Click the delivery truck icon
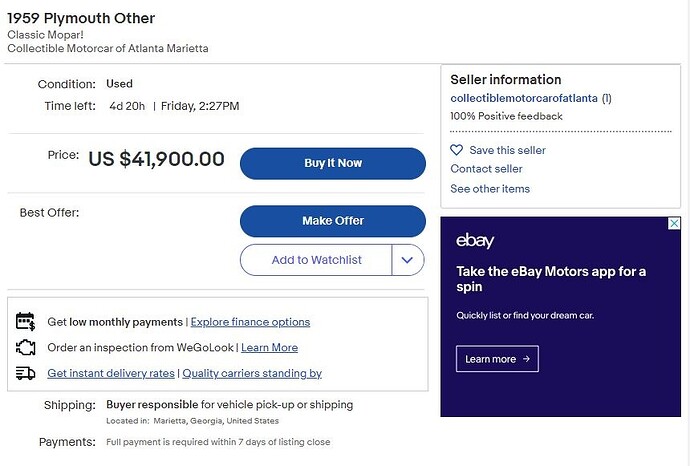This screenshot has width=690, height=466. pyautogui.click(x=26, y=374)
